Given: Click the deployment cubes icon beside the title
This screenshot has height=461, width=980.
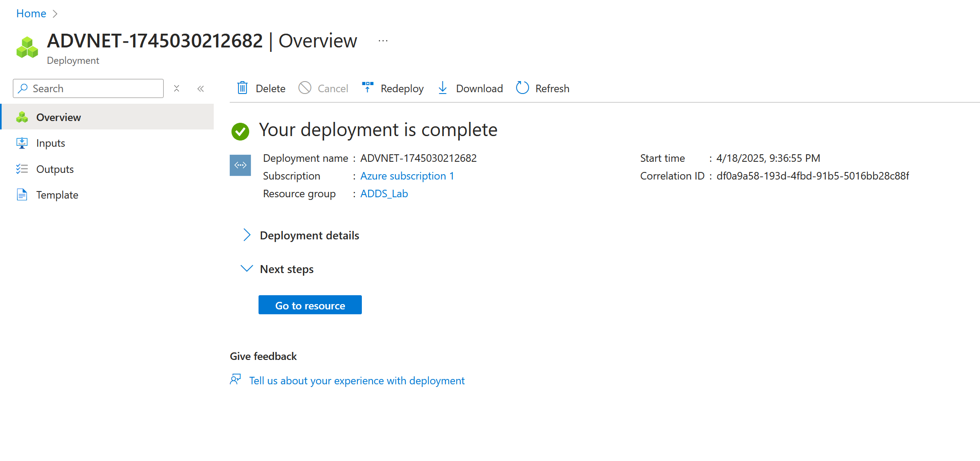Looking at the screenshot, I should pyautogui.click(x=27, y=47).
